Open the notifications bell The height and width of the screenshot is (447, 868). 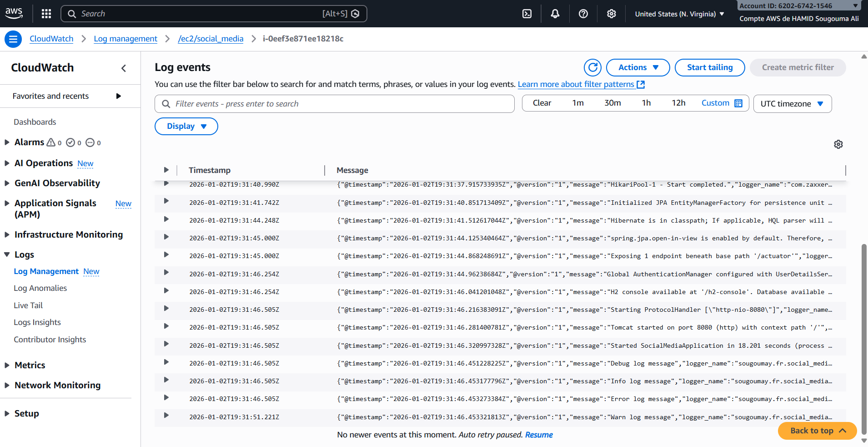click(555, 14)
